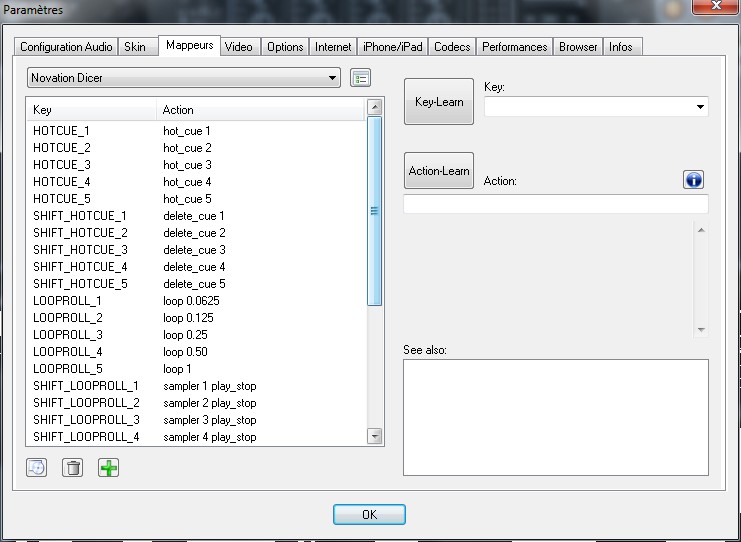Open the Key combo box dropdown

[699, 106]
